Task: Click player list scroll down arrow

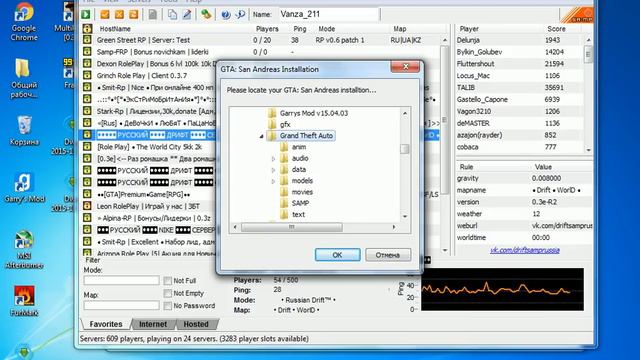Action: pyautogui.click(x=588, y=150)
